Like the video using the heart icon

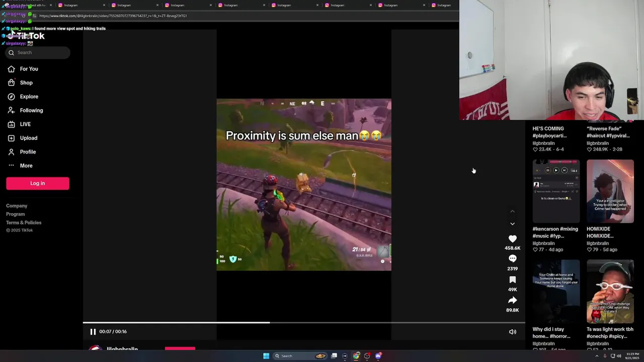[512, 239]
